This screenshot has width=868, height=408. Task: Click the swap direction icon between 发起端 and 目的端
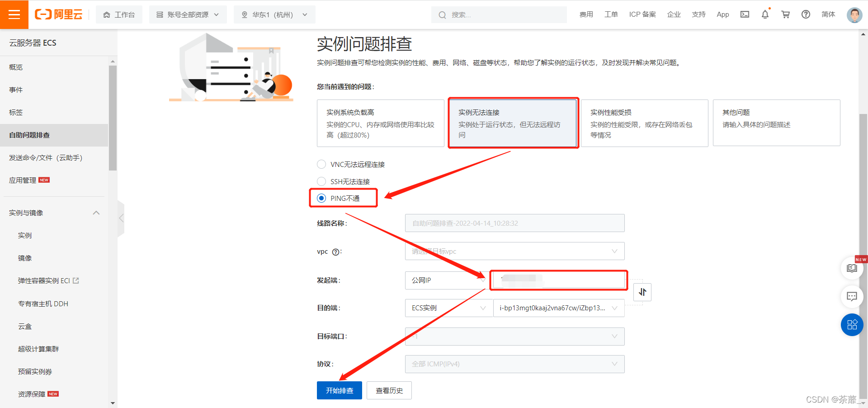[x=642, y=292]
